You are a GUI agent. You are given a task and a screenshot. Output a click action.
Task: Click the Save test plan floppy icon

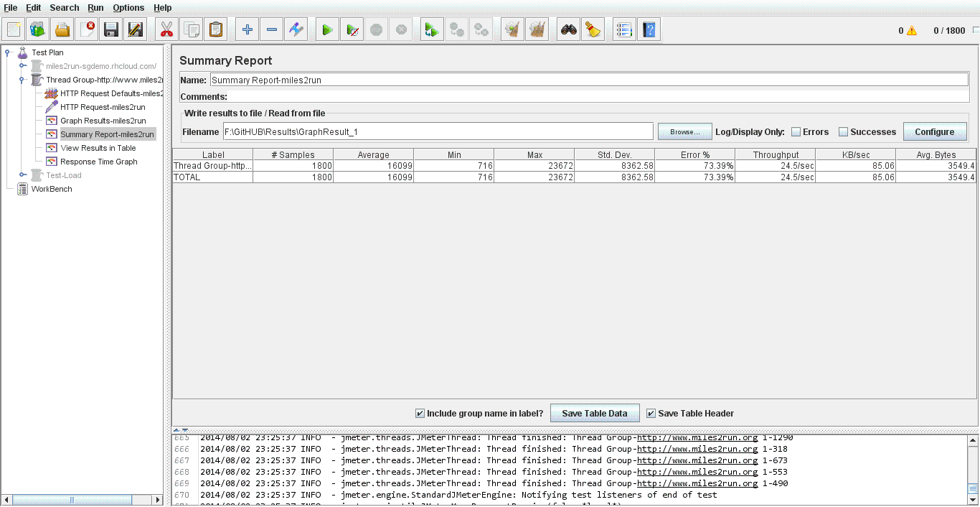(x=110, y=30)
